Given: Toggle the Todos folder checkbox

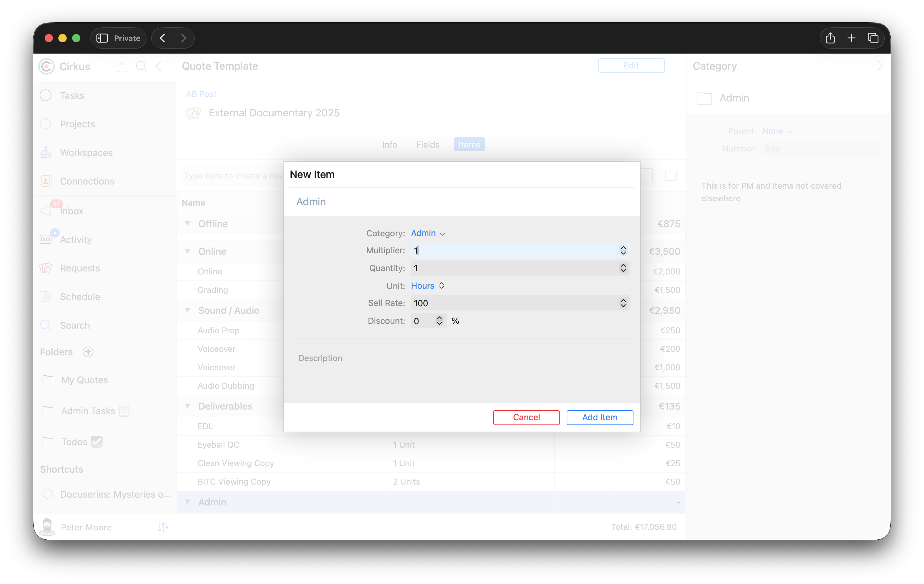Looking at the screenshot, I should click(x=97, y=442).
